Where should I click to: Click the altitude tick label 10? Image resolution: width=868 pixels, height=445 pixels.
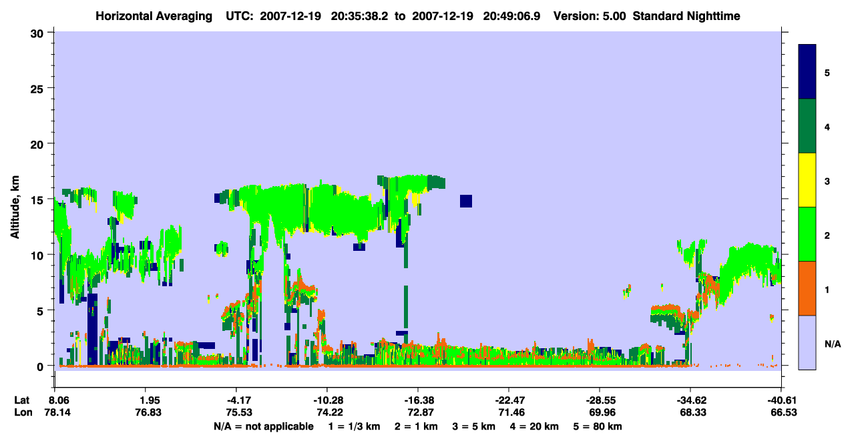point(39,255)
